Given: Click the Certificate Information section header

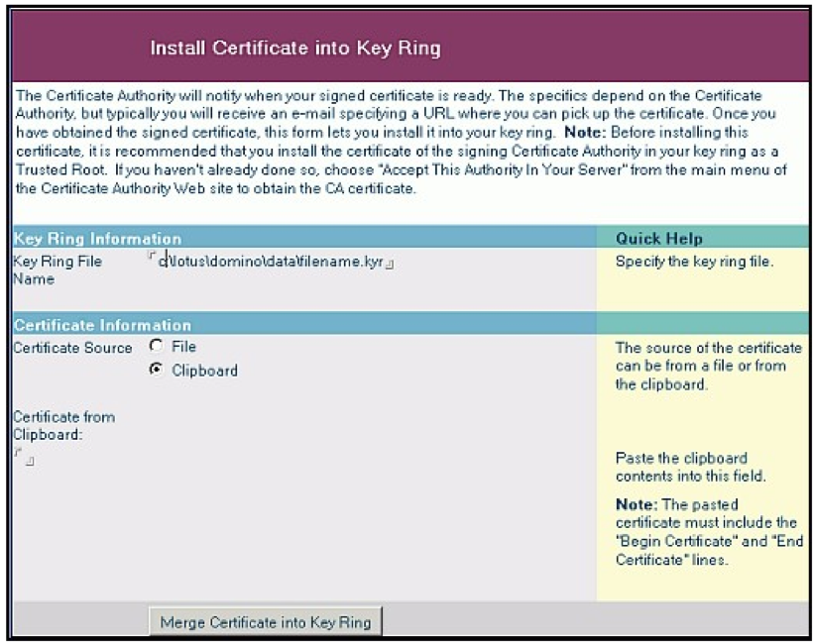Looking at the screenshot, I should click(x=102, y=325).
